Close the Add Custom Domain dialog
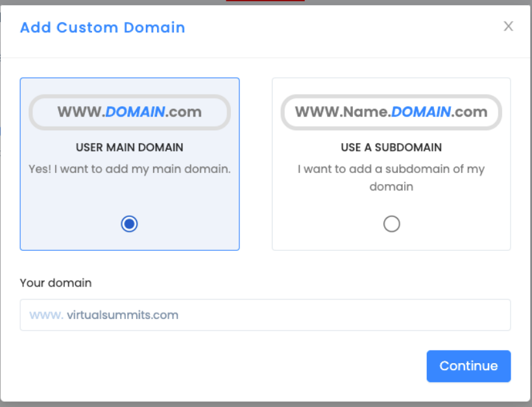Viewport: 532px width, 407px height. coord(508,26)
